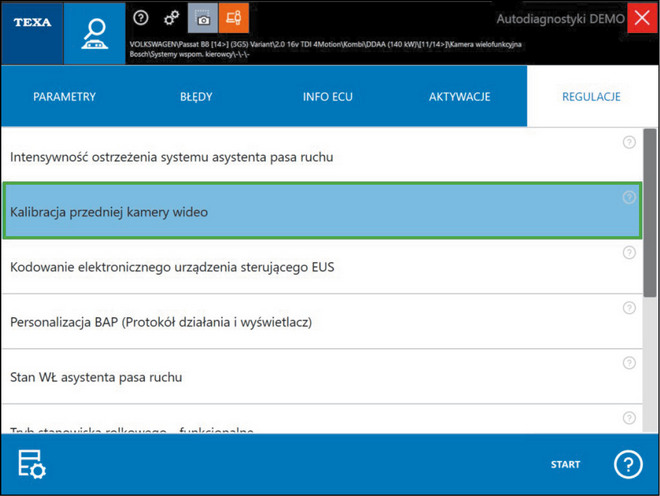
Task: Open the vehicle search diagnostic icon
Action: point(95,32)
